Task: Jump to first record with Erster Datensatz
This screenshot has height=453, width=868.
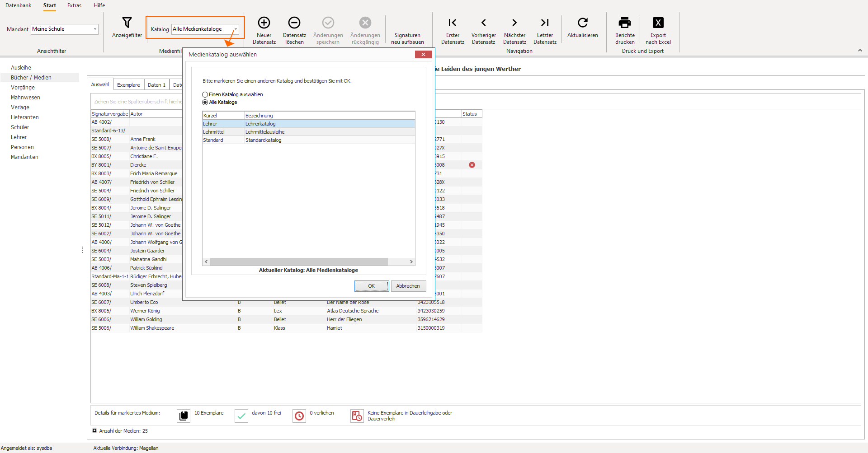Action: [453, 23]
